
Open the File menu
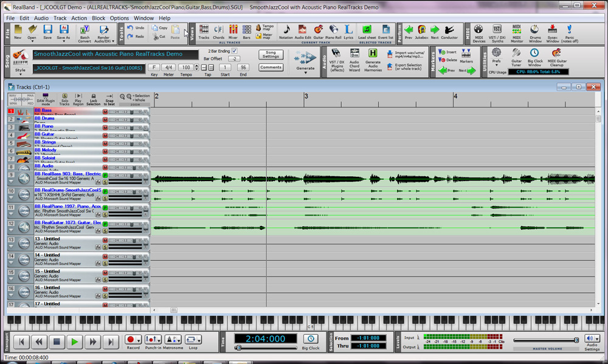10,18
